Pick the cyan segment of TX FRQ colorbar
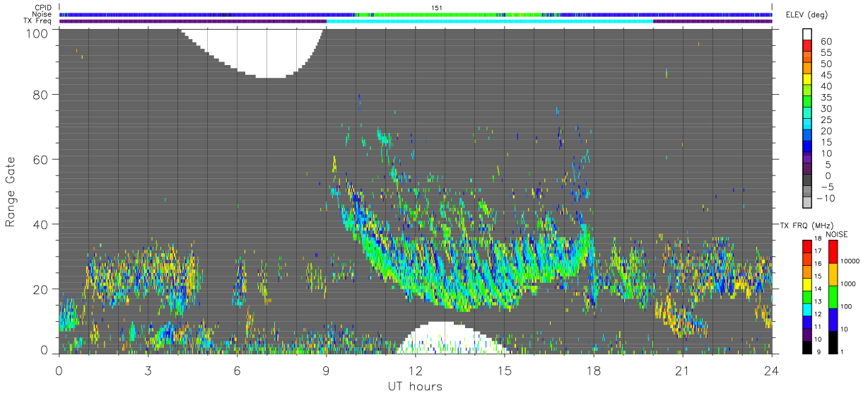Screen dimensions: 868x401 coord(808,310)
